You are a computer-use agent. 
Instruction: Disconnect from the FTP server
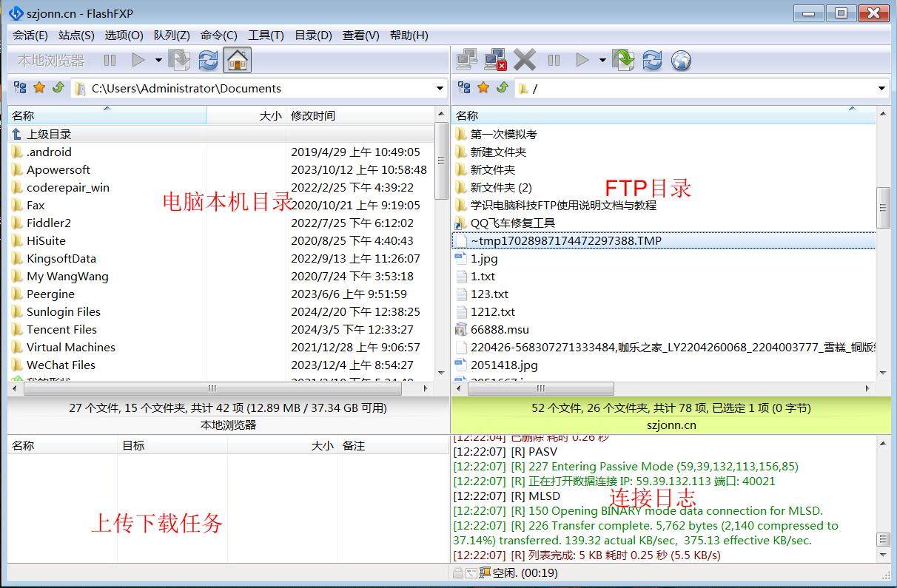pos(495,59)
